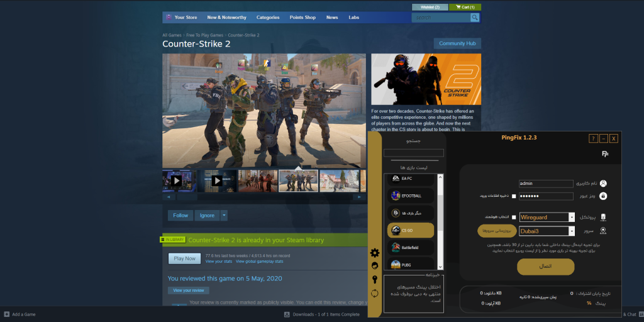Open New & Noteworthy menu
Image resolution: width=644 pixels, height=322 pixels.
click(x=226, y=18)
